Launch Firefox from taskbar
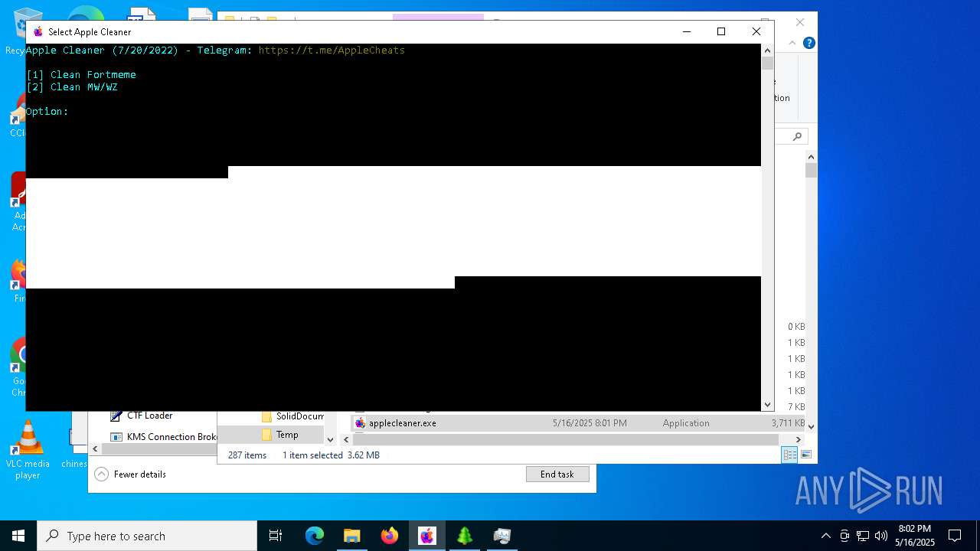This screenshot has height=551, width=980. click(390, 536)
